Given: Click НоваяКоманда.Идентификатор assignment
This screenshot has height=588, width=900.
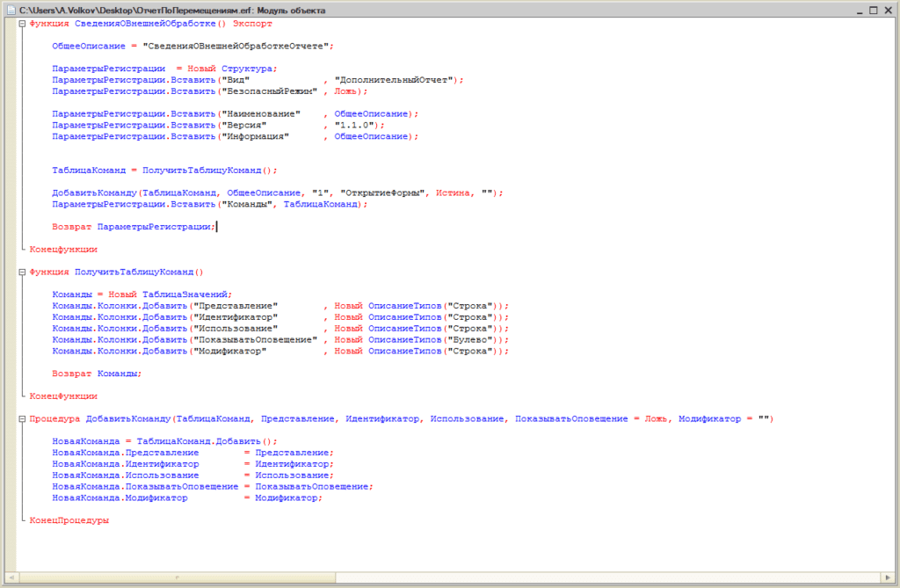Looking at the screenshot, I should click(192, 464).
